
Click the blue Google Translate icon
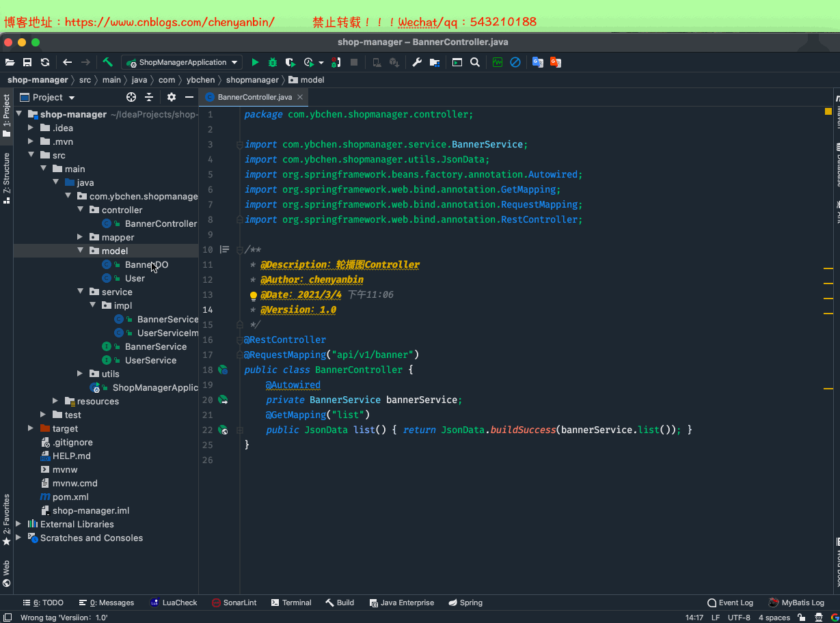tap(538, 62)
